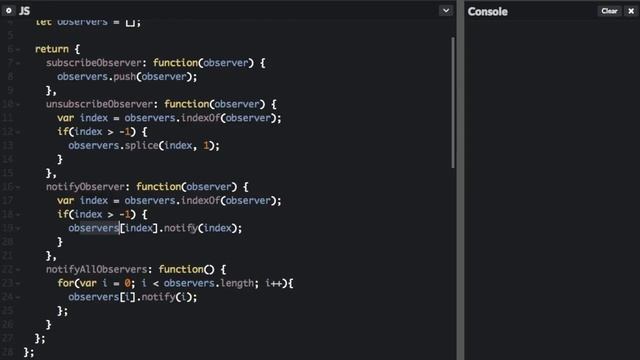The height and width of the screenshot is (360, 640).
Task: Click var index line in notifyObserver
Action: [169, 201]
